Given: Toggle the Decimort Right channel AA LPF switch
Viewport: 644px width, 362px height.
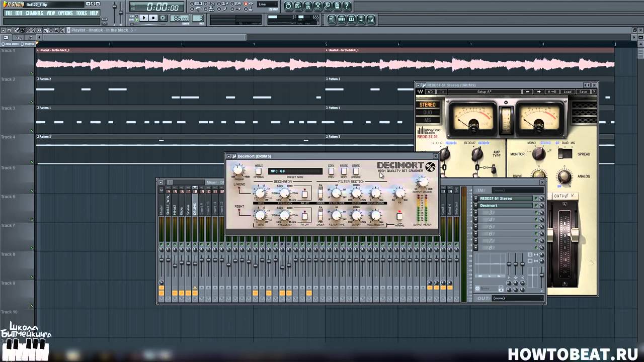Looking at the screenshot, I should pyautogui.click(x=304, y=216).
